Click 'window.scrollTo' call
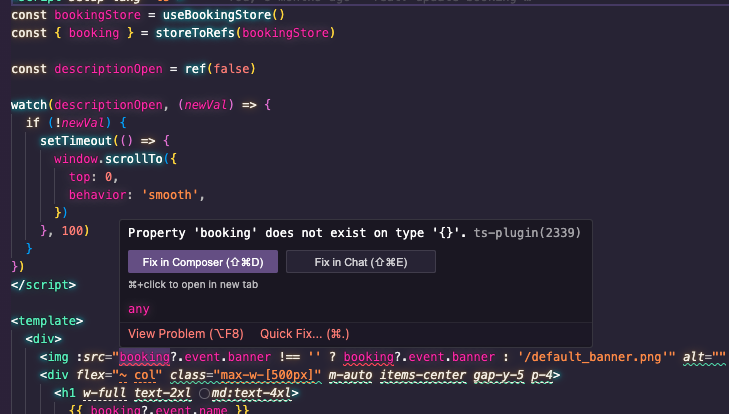 pyautogui.click(x=108, y=159)
